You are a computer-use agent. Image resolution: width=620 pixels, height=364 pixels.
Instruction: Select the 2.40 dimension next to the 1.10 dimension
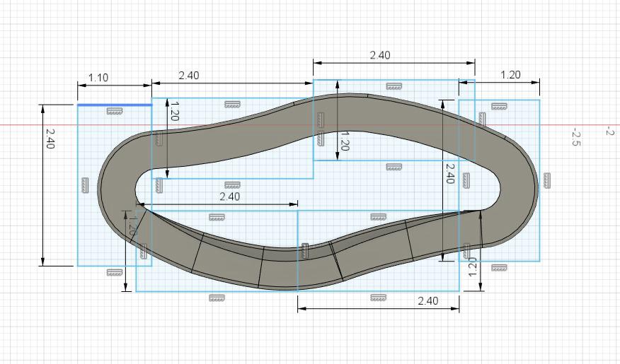188,76
